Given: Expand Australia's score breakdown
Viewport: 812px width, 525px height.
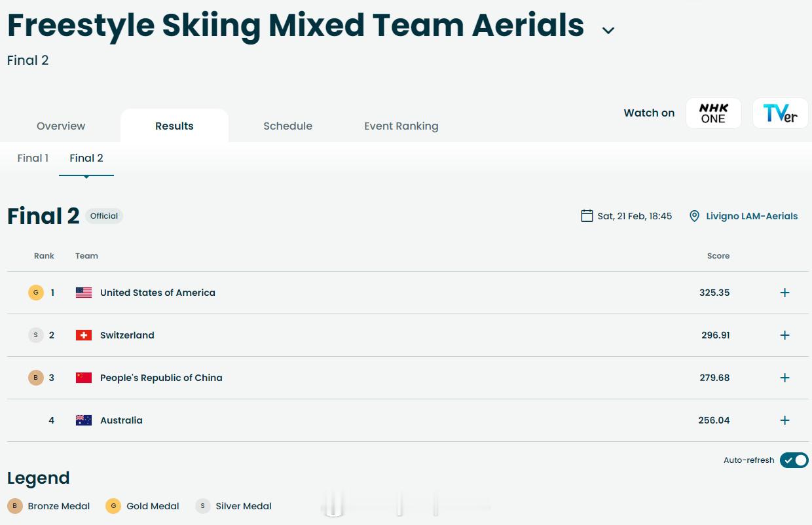Looking at the screenshot, I should [x=784, y=420].
